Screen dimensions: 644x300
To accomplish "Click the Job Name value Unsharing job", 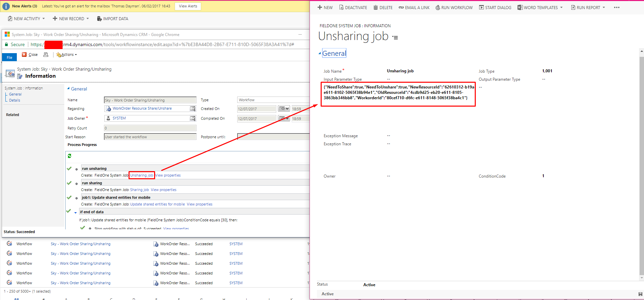I will click(x=400, y=71).
